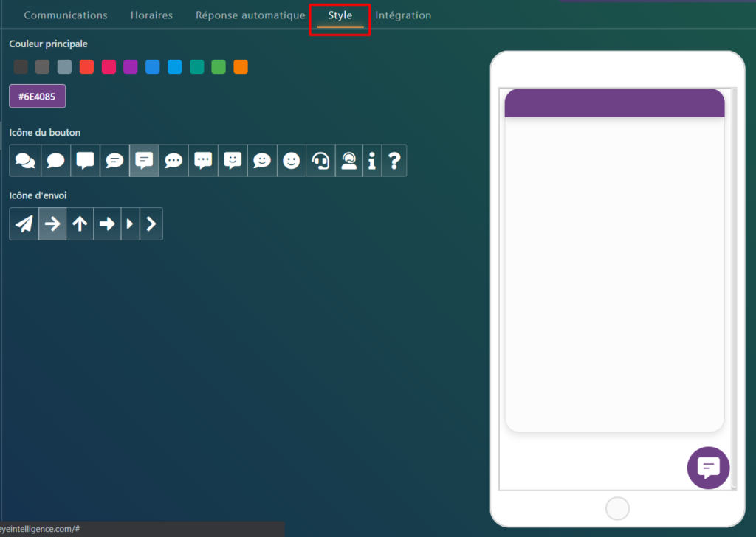Click the purple chat launcher in phone preview
This screenshot has width=756, height=537.
[x=708, y=467]
